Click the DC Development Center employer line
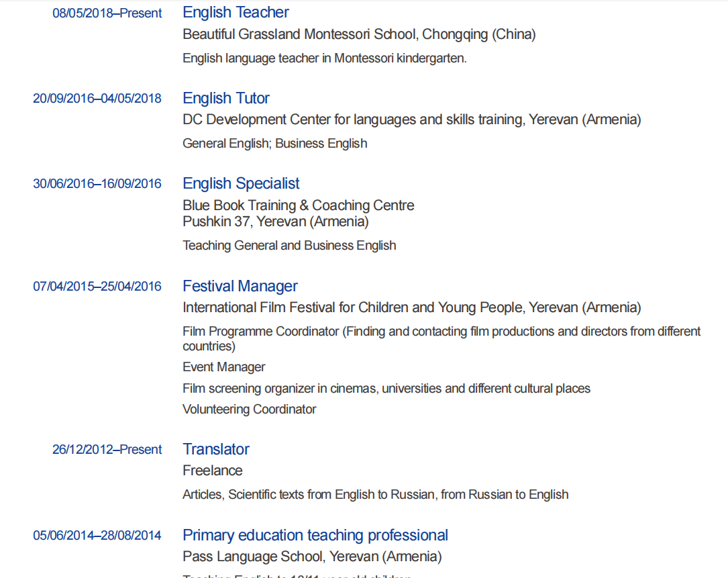Viewport: 728px width, 578px height. pyautogui.click(x=411, y=120)
